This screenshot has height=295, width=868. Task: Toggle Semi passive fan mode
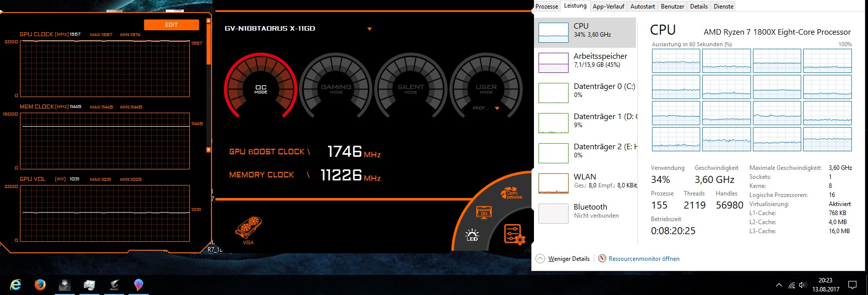click(x=511, y=193)
